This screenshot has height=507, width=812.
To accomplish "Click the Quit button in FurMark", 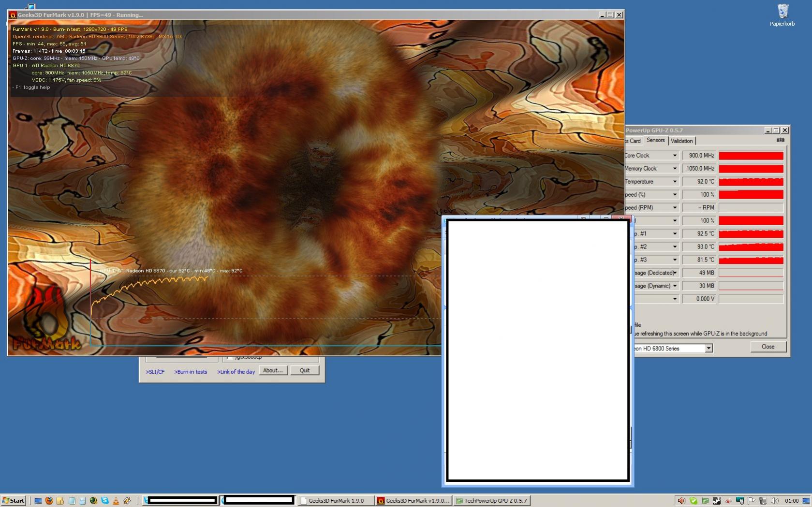I will coord(305,371).
